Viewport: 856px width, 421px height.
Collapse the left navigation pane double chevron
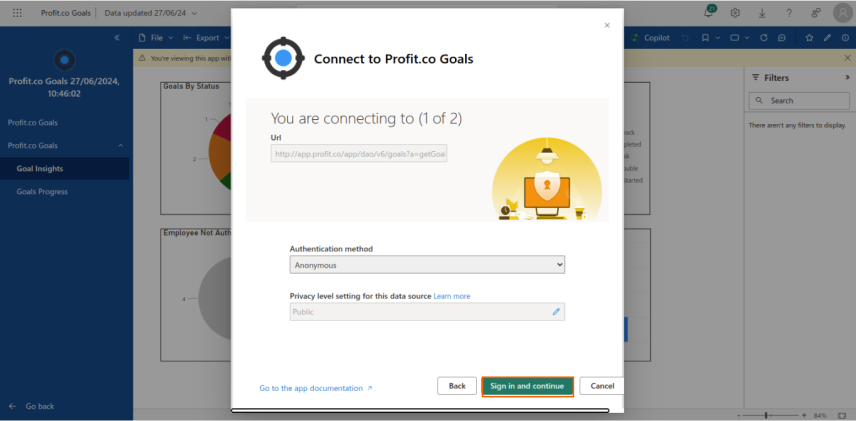[x=117, y=38]
